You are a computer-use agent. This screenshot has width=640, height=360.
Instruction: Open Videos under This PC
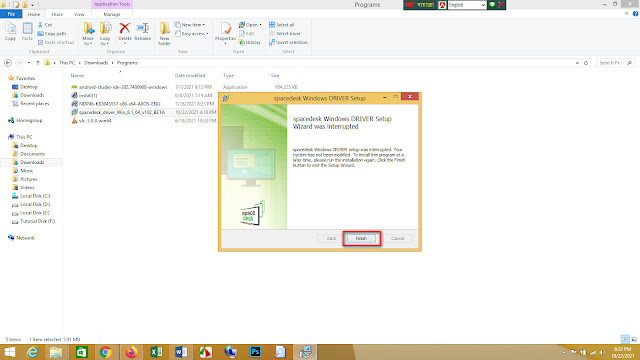point(27,187)
